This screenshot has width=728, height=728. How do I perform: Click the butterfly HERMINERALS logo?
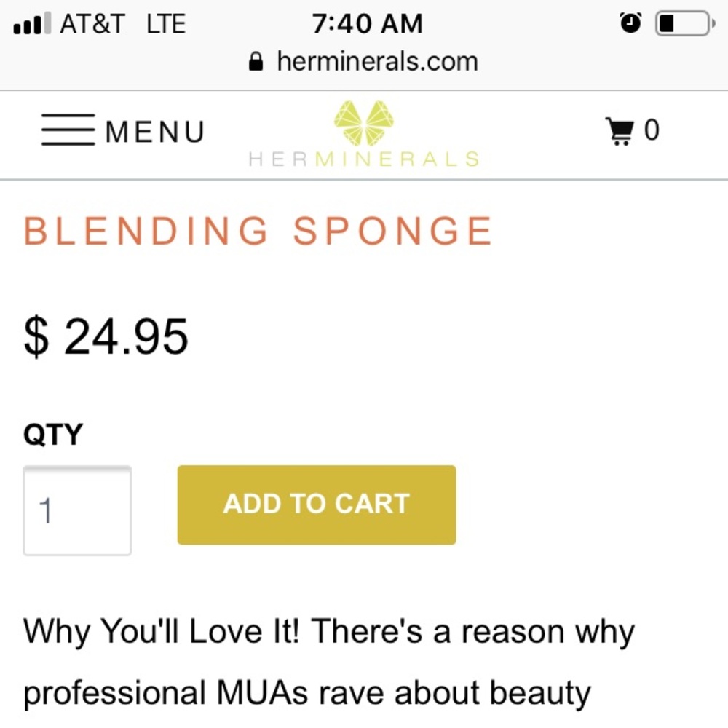[363, 122]
